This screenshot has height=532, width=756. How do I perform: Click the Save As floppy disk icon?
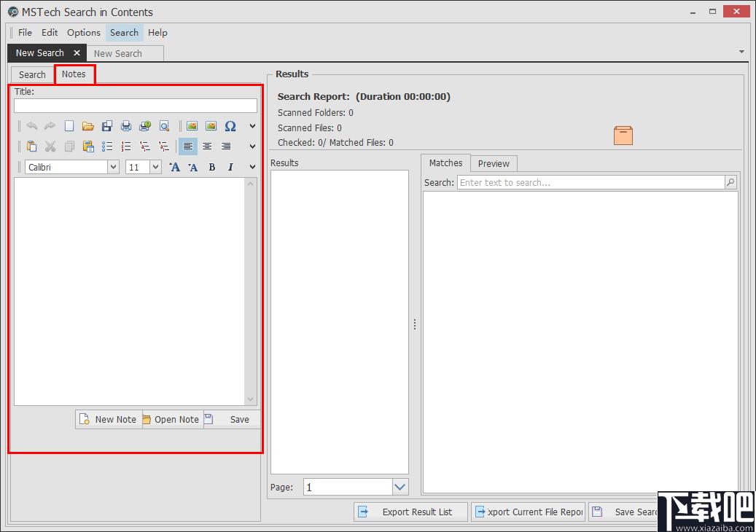tap(107, 126)
